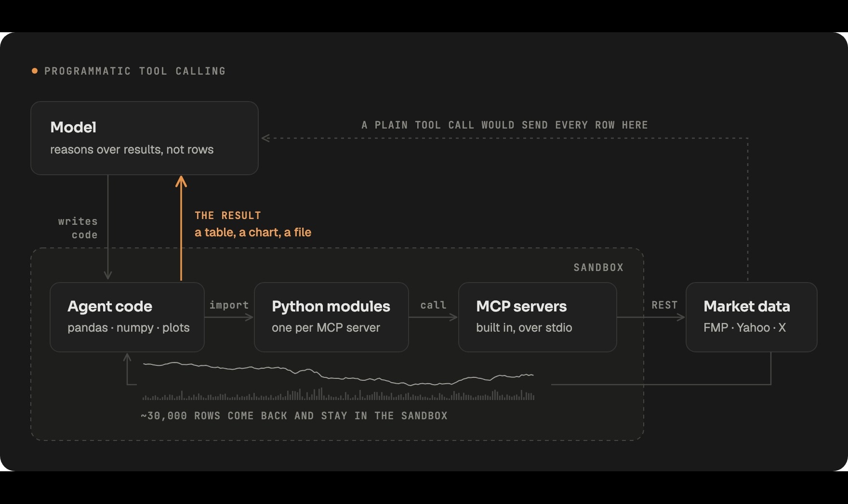This screenshot has width=848, height=504.
Task: Click 'reasons over results, not rows' text
Action: click(132, 150)
